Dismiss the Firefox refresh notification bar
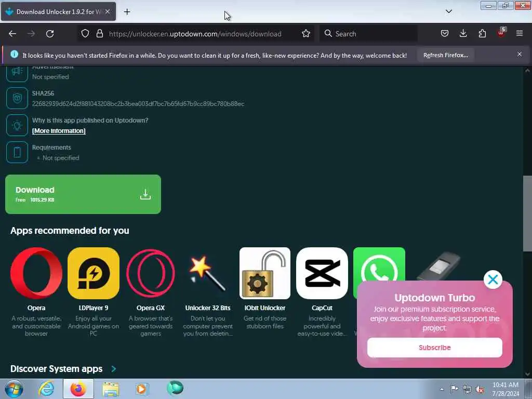Viewport: 532px width, 399px height. 520,54
